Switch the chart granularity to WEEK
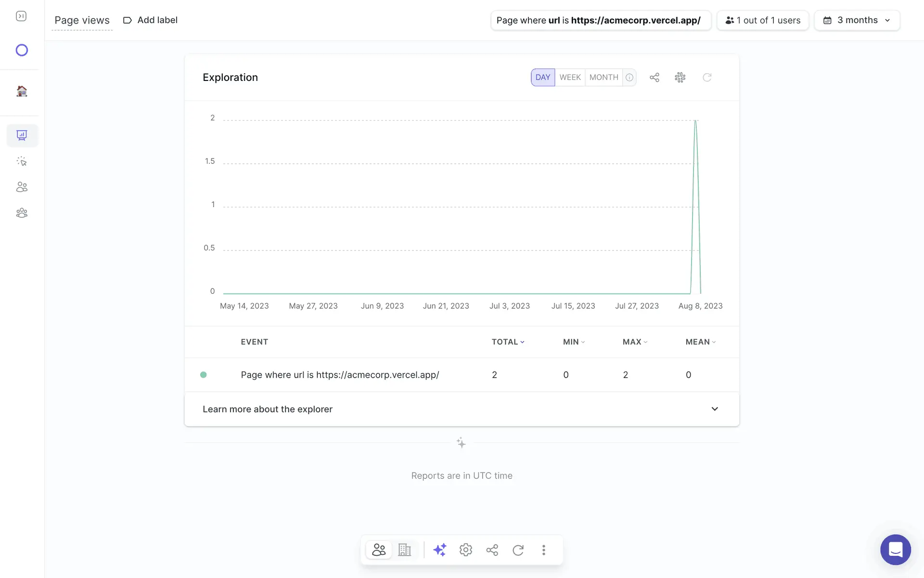Screen dimensions: 924x578 click(570, 78)
